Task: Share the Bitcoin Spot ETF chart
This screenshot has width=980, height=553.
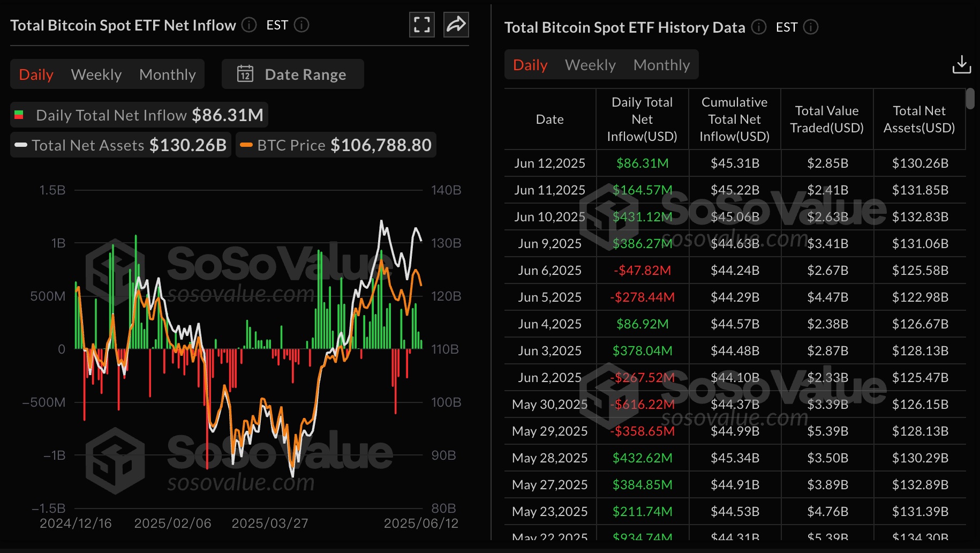Action: 455,25
